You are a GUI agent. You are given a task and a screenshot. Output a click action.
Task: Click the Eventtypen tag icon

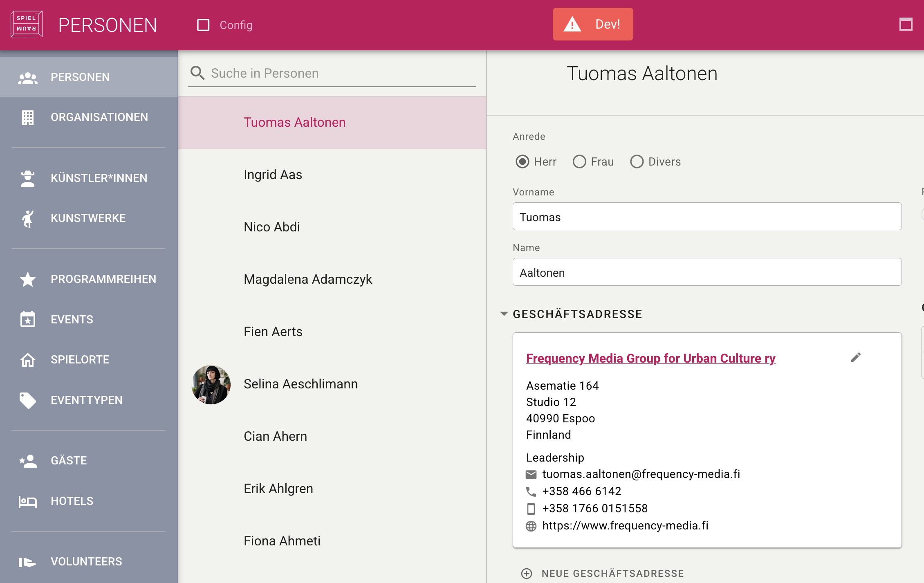[27, 400]
